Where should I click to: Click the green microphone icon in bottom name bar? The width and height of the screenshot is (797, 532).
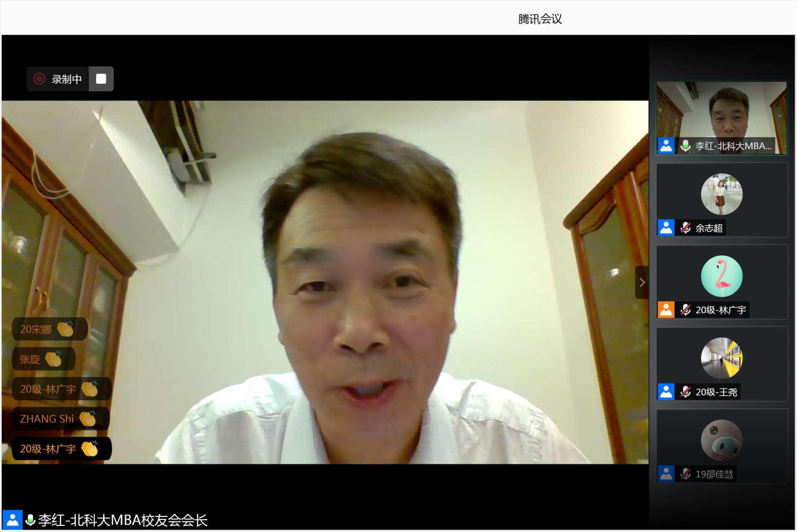coord(30,520)
